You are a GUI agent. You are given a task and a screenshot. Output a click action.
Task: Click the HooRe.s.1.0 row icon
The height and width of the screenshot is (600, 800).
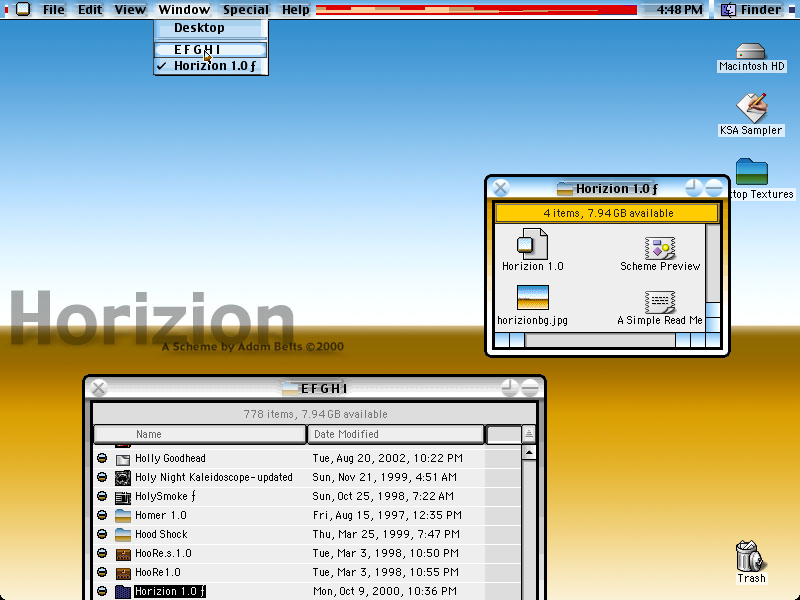122,554
